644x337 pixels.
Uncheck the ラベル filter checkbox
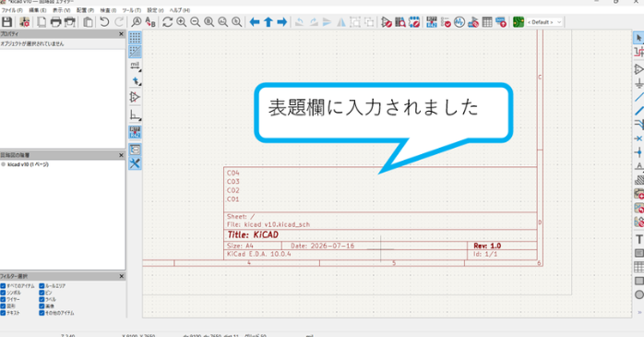point(42,299)
